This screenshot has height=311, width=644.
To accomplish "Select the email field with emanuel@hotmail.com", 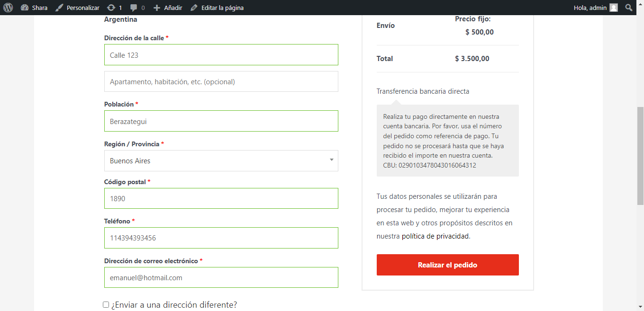I will pyautogui.click(x=221, y=278).
